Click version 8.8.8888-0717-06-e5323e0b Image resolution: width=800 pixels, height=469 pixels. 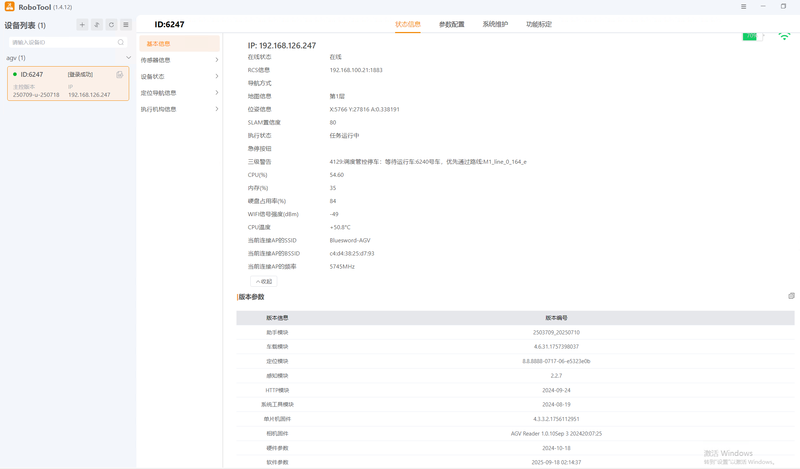(556, 361)
